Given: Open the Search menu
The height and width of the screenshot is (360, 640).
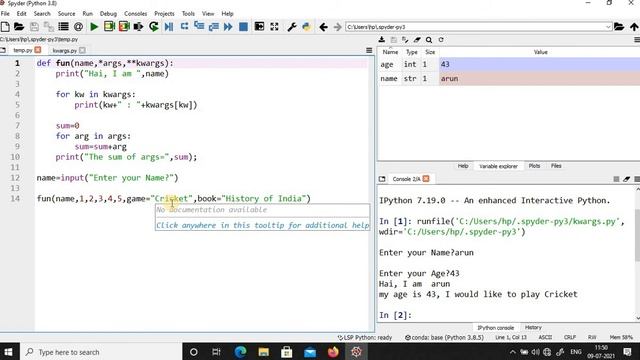Looking at the screenshot, I should [42, 13].
